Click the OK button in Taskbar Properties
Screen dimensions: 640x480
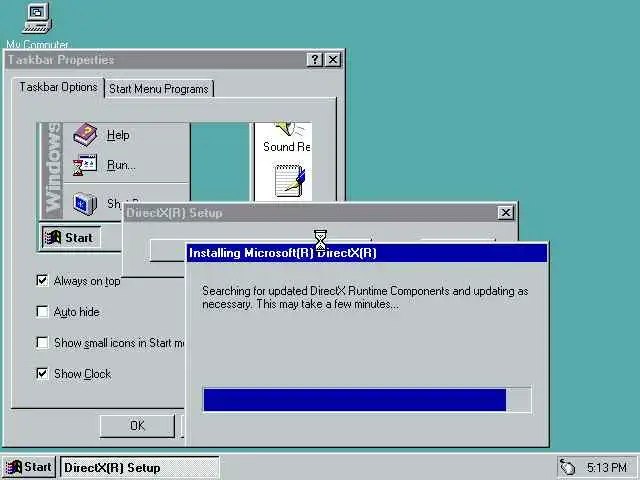pyautogui.click(x=138, y=426)
